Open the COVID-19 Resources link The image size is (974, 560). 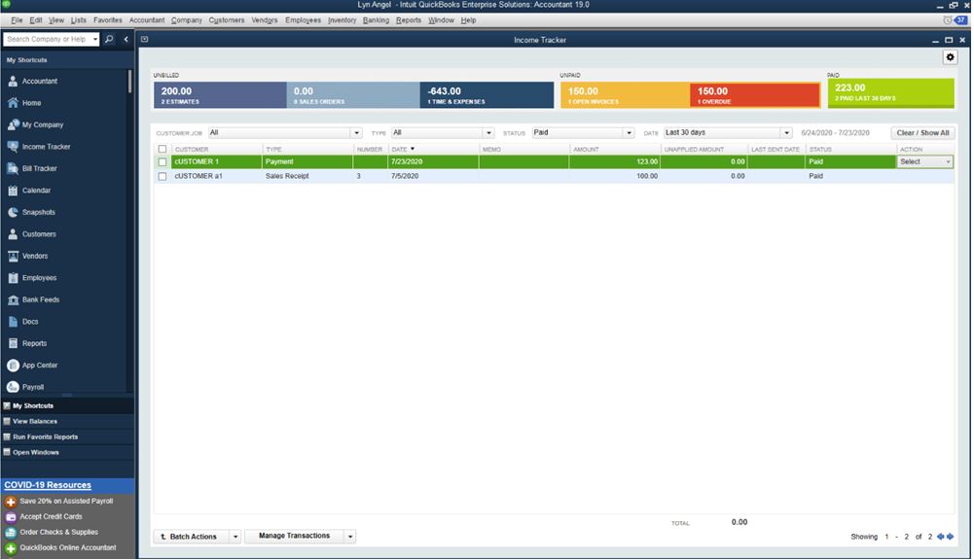point(48,485)
